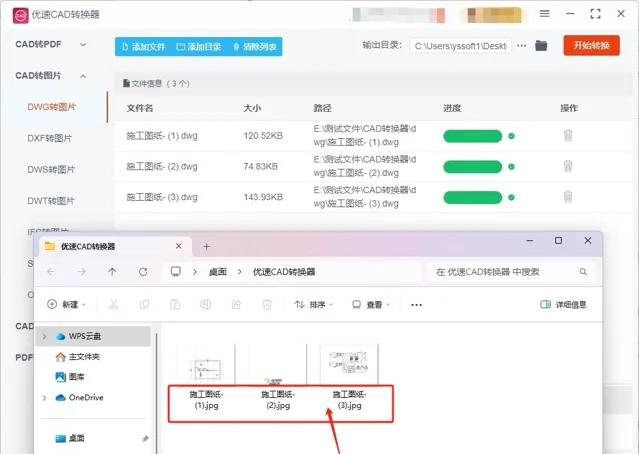Expand the OneDrive tree node

(x=44, y=397)
